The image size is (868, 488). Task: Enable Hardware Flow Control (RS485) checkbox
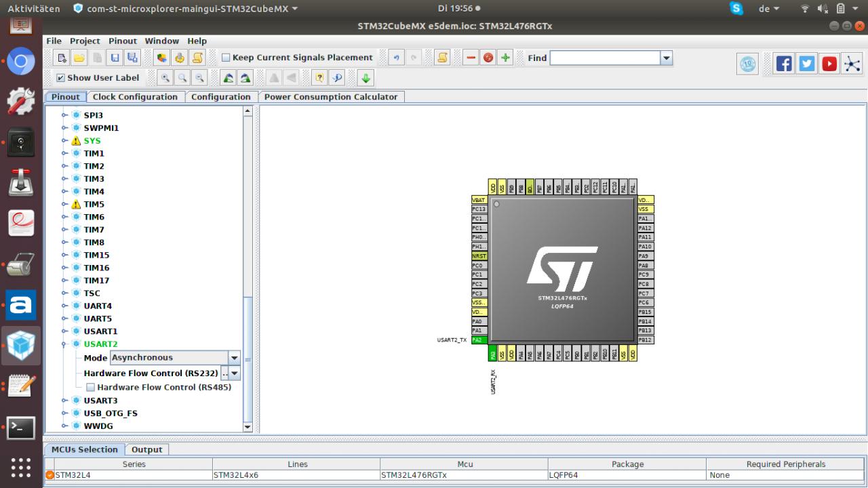pos(90,388)
